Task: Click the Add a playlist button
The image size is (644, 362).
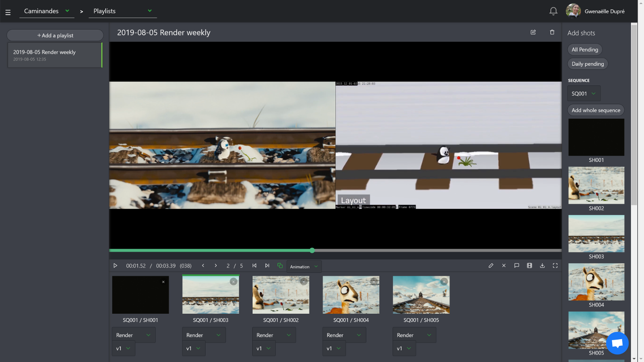Action: [x=55, y=35]
